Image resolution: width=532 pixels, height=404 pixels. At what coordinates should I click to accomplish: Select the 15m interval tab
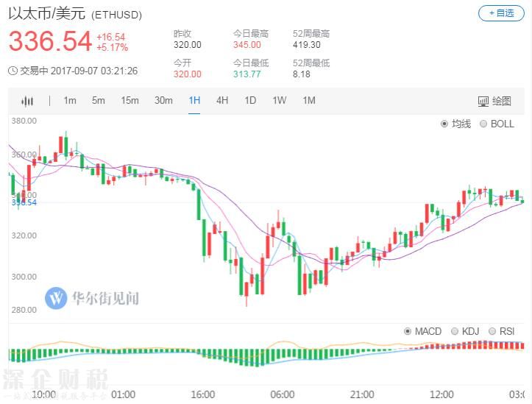[x=130, y=100]
